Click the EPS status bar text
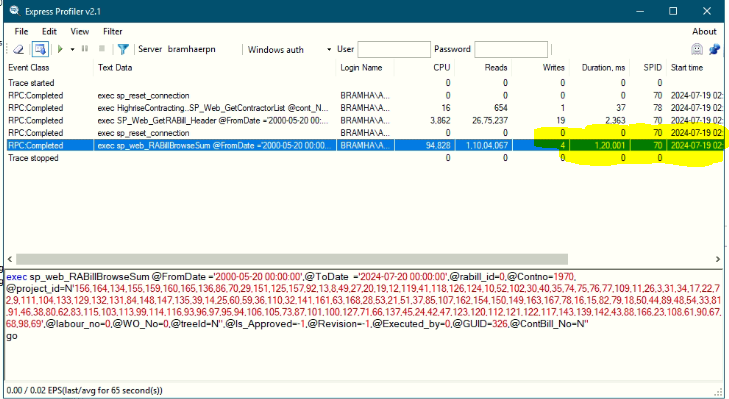Image resolution: width=729 pixels, height=399 pixels. click(85, 390)
